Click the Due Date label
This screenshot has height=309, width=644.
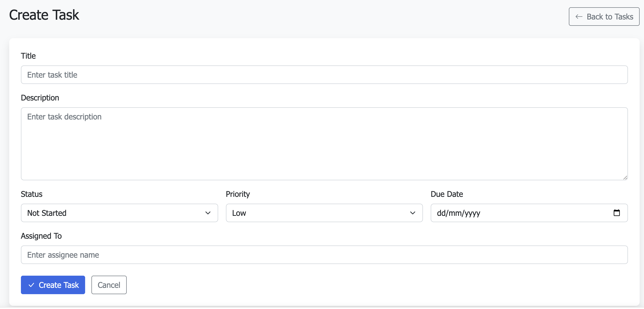pyautogui.click(x=447, y=194)
